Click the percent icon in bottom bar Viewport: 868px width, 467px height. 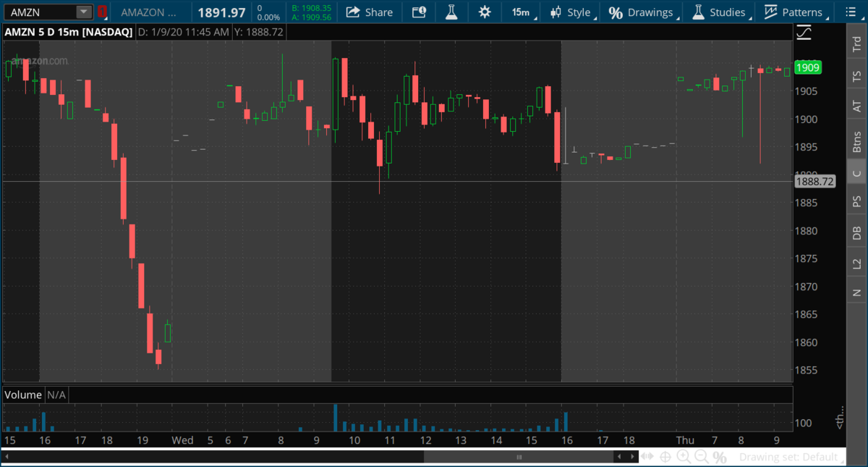(x=719, y=457)
